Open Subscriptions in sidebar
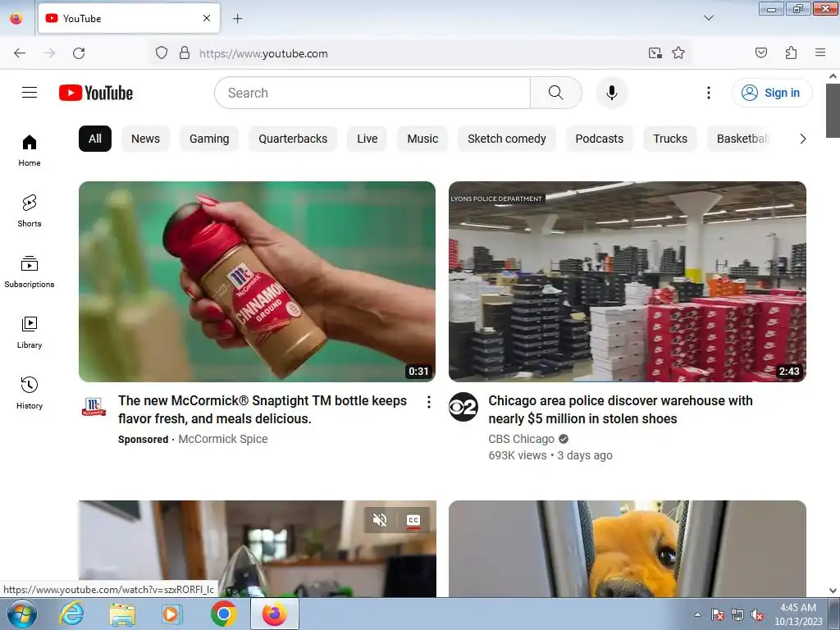840x630 pixels. coord(30,272)
